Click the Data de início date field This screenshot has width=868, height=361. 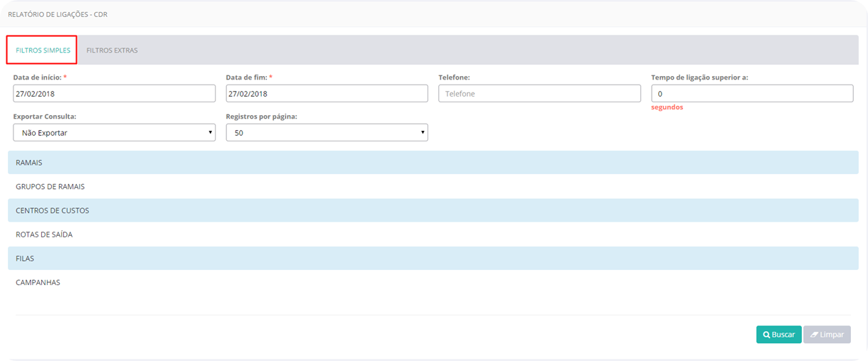click(x=114, y=94)
